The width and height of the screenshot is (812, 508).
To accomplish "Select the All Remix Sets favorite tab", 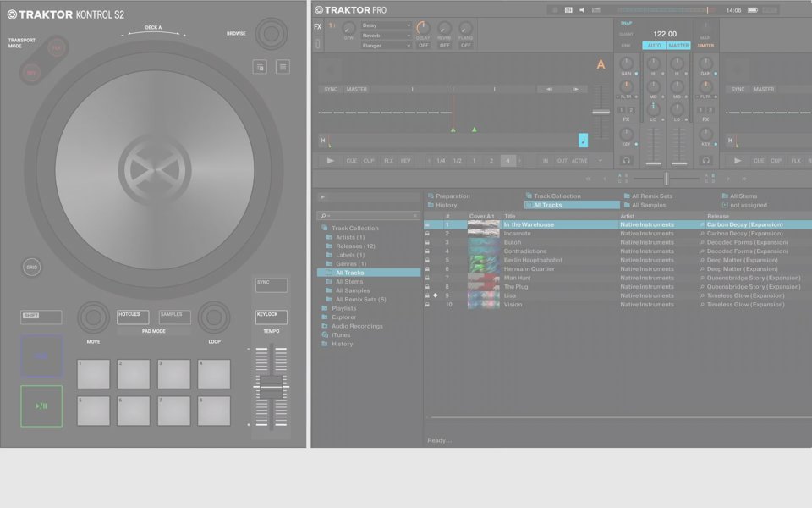I will (651, 196).
